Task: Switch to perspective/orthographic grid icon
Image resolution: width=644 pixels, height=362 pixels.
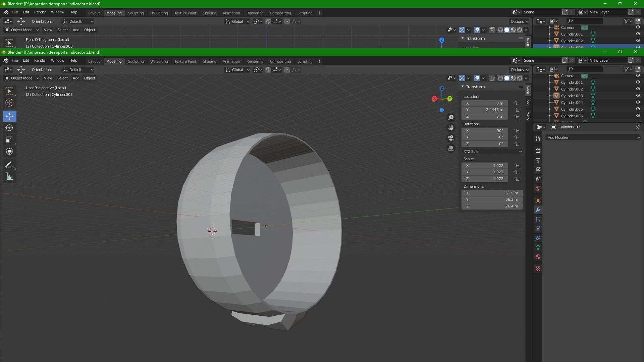Action: pos(451,148)
